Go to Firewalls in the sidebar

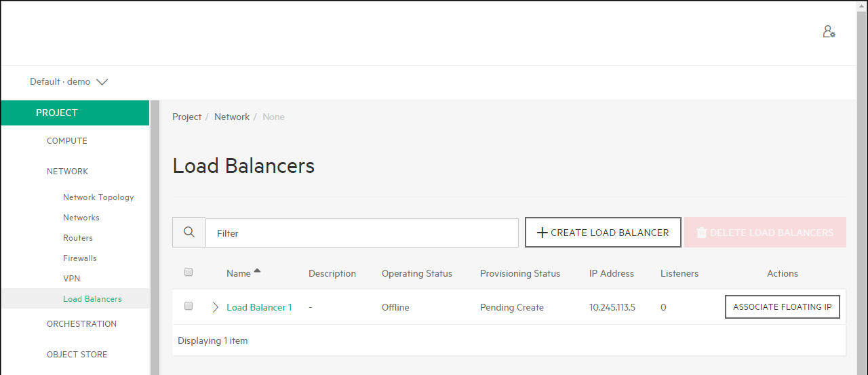(80, 258)
